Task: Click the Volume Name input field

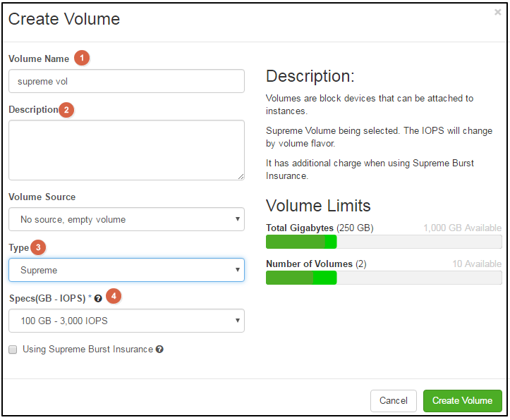Action: [x=126, y=81]
